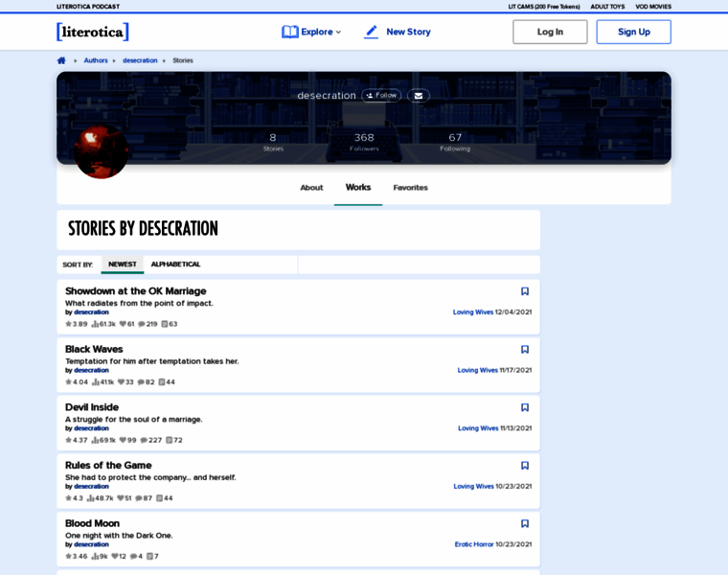This screenshot has height=575, width=728.
Task: Click author link under Rules of the Game
Action: pos(91,486)
